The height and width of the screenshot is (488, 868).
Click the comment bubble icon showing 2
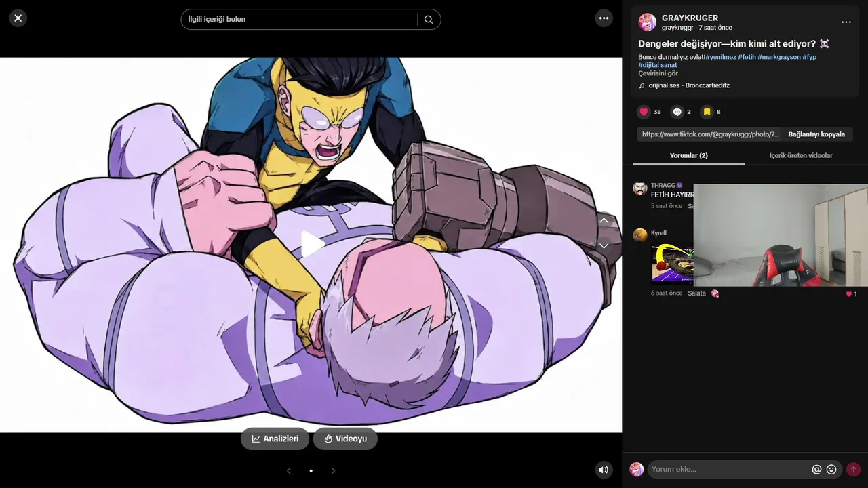(x=677, y=112)
